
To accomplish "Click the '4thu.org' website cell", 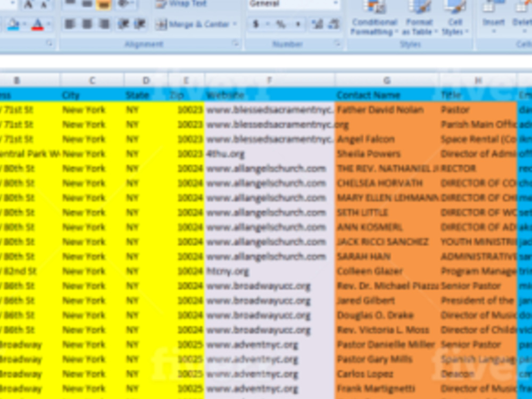I will pyautogui.click(x=269, y=154).
